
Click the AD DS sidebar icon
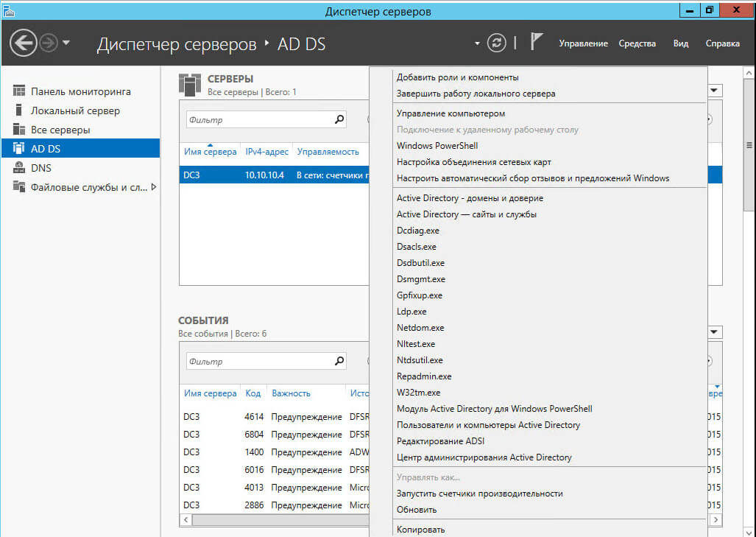tap(19, 148)
